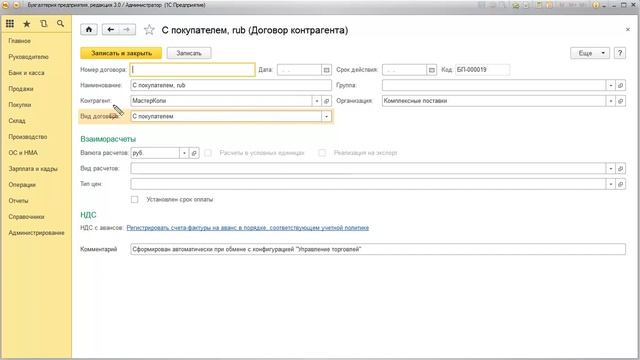Open the Зарплата и кадры section
This screenshot has height=360, width=640.
(33, 169)
